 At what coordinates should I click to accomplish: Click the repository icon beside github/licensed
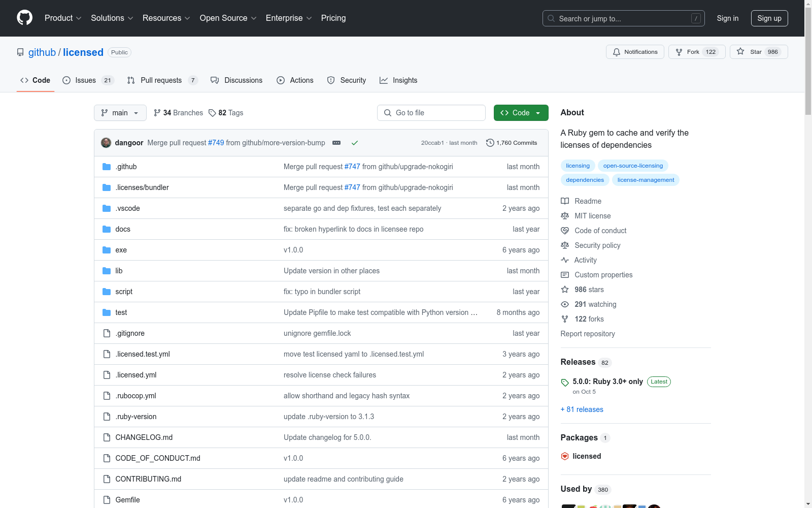(20, 52)
